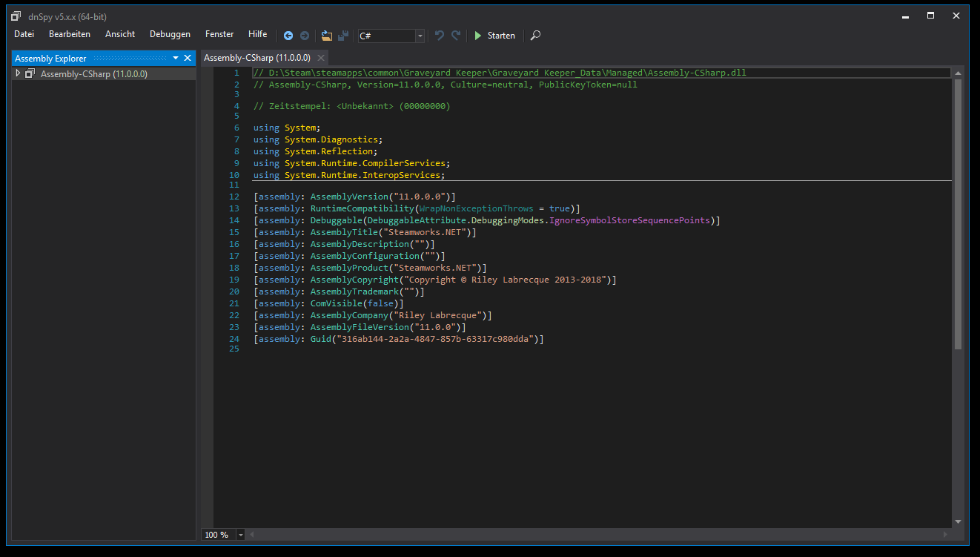Screen dimensions: 980x557
Task: Click the navigate back arrow icon
Action: [288, 36]
